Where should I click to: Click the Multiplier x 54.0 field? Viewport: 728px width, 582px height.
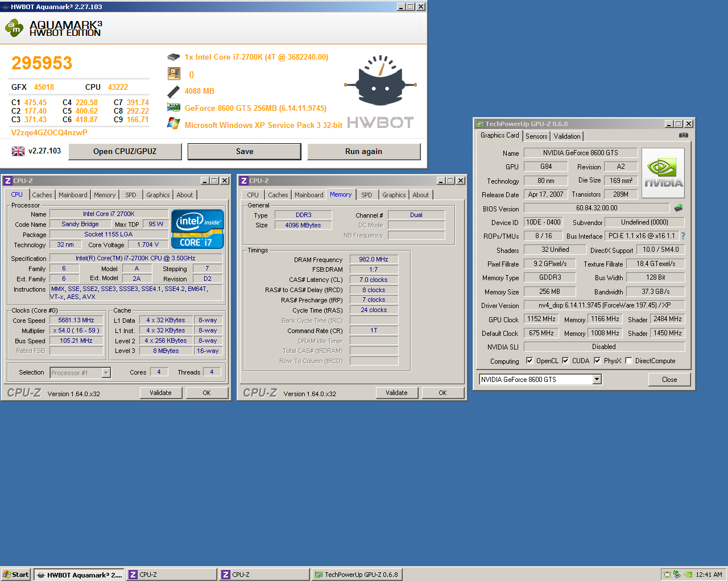(76, 330)
